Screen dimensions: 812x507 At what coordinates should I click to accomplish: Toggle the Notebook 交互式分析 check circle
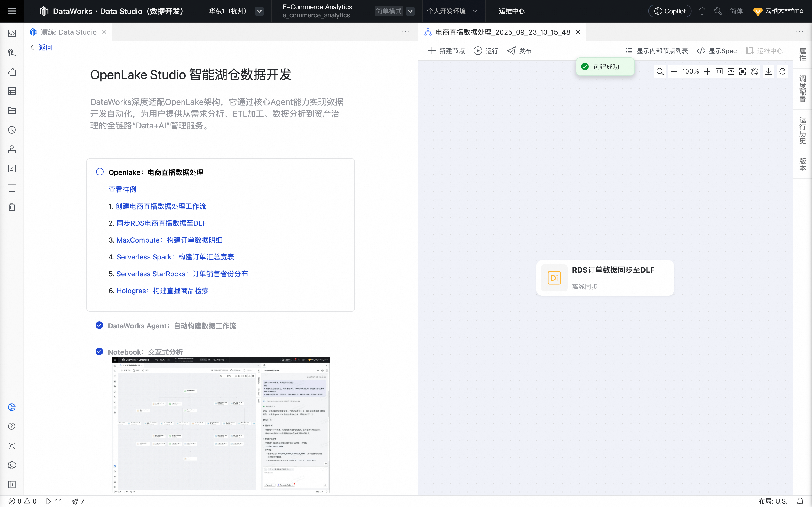[99, 351]
